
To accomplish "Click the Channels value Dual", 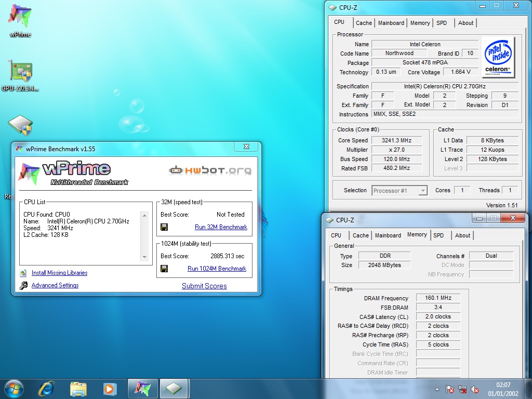I will tap(491, 256).
